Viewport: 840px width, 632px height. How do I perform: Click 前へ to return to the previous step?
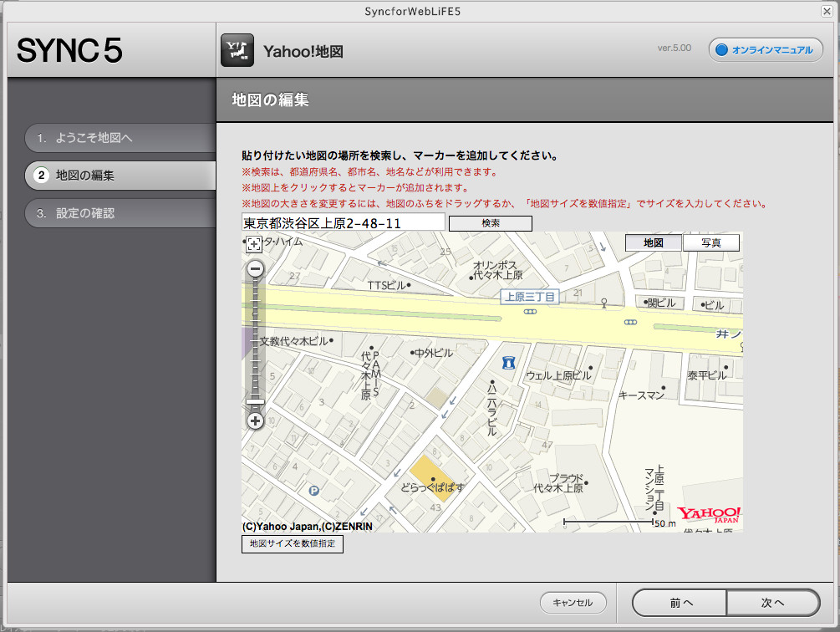click(x=679, y=602)
